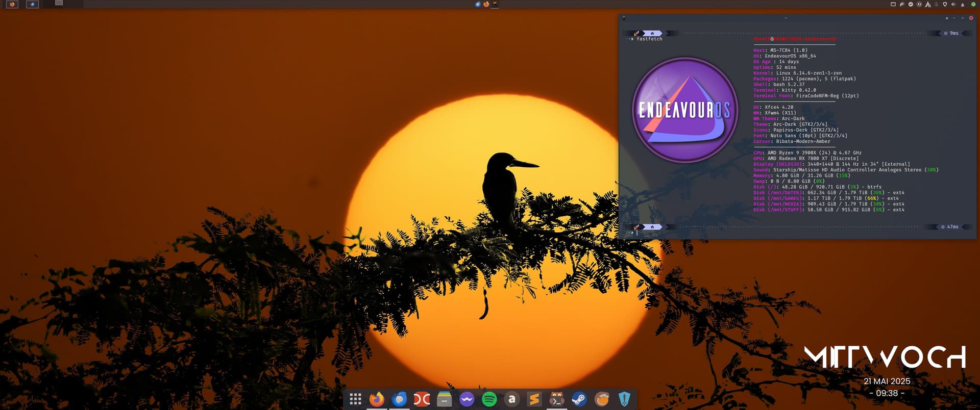Open the flame-shaped tray icon
Image resolution: width=980 pixels, height=410 pixels.
point(902,4)
